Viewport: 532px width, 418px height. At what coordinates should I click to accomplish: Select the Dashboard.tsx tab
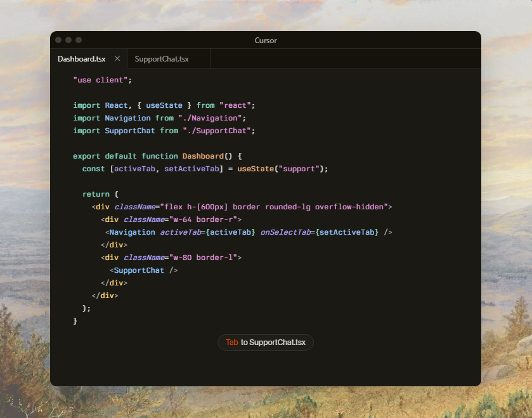click(81, 59)
